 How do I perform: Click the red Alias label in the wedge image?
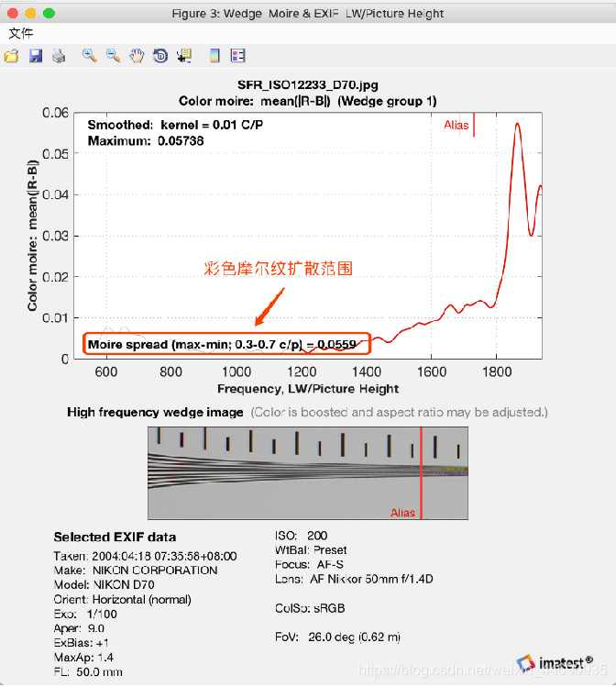(402, 513)
